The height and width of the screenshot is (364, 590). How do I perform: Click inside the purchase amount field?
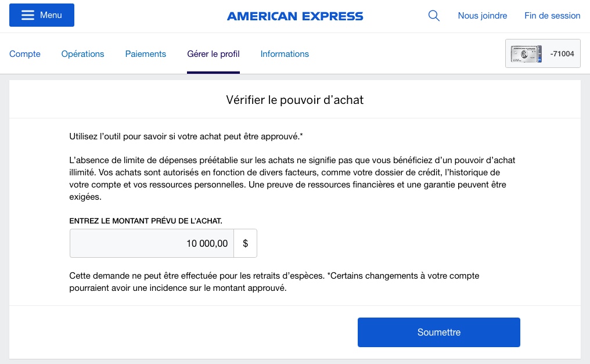(151, 243)
